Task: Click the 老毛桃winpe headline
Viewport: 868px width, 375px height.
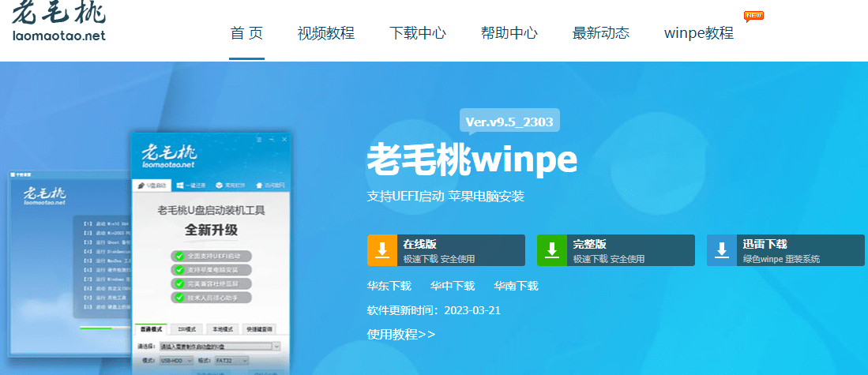Action: pyautogui.click(x=472, y=159)
